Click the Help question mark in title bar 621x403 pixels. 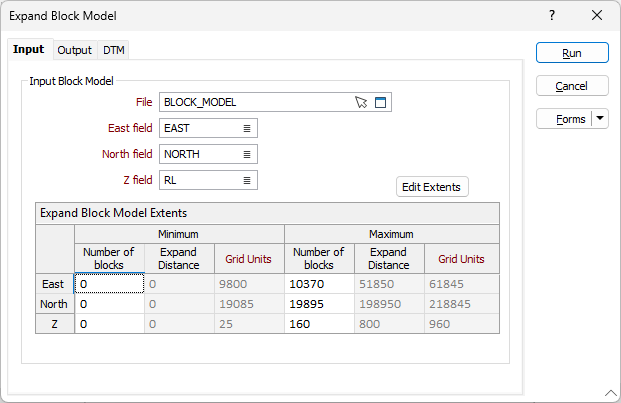(553, 16)
